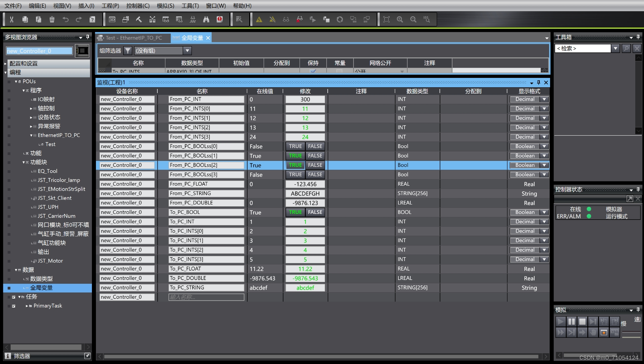Pause the simulation in 模拟 panel

(x=571, y=321)
